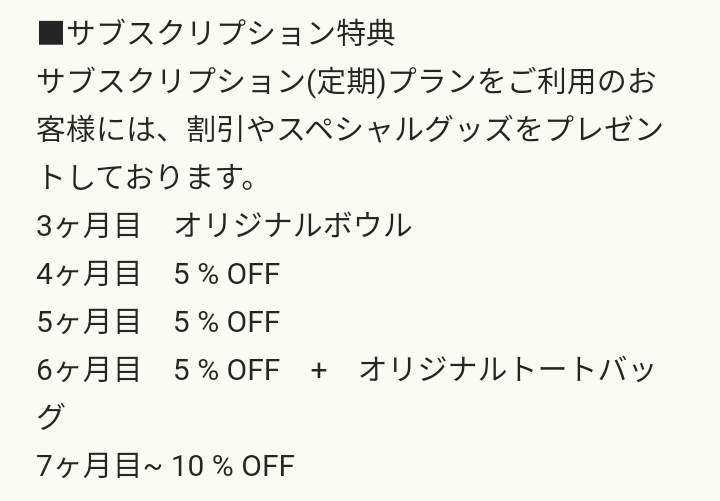
Task: Click 5 % OFF on the 5ヶ月目 row
Action: pyautogui.click(x=227, y=322)
